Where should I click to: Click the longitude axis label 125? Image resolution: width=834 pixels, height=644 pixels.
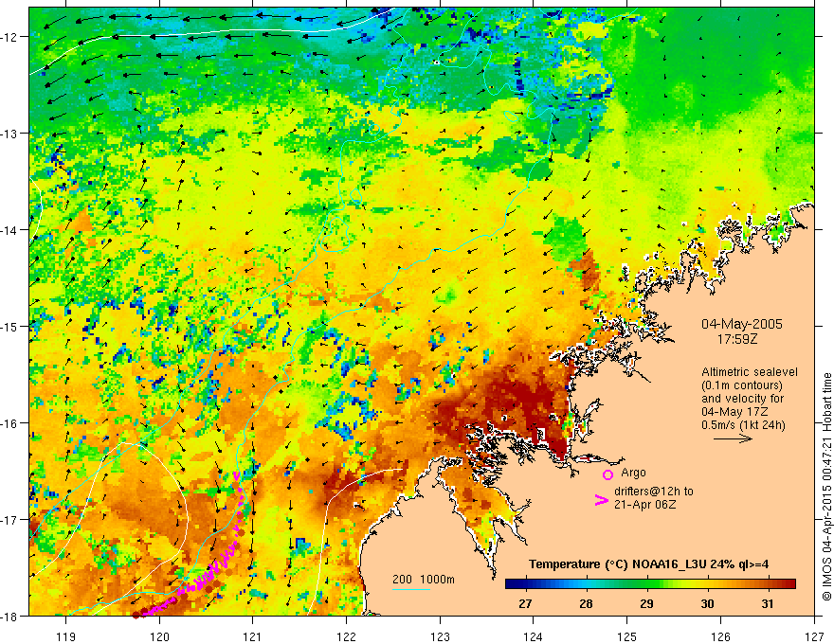[627, 636]
